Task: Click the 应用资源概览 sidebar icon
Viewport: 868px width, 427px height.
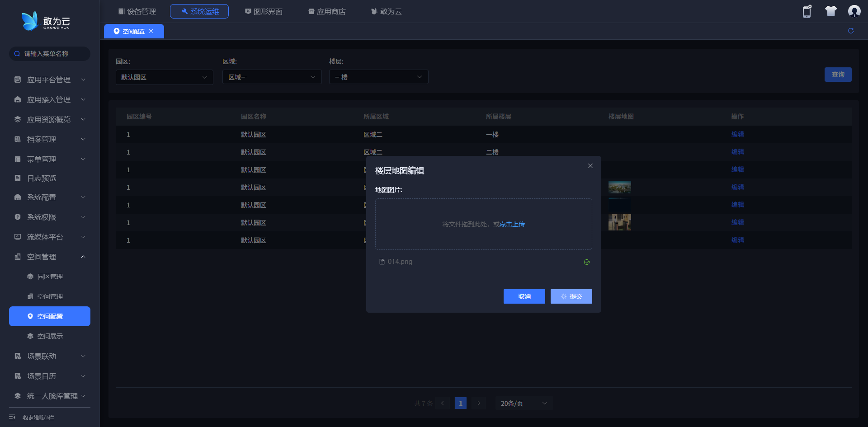Action: click(x=18, y=119)
